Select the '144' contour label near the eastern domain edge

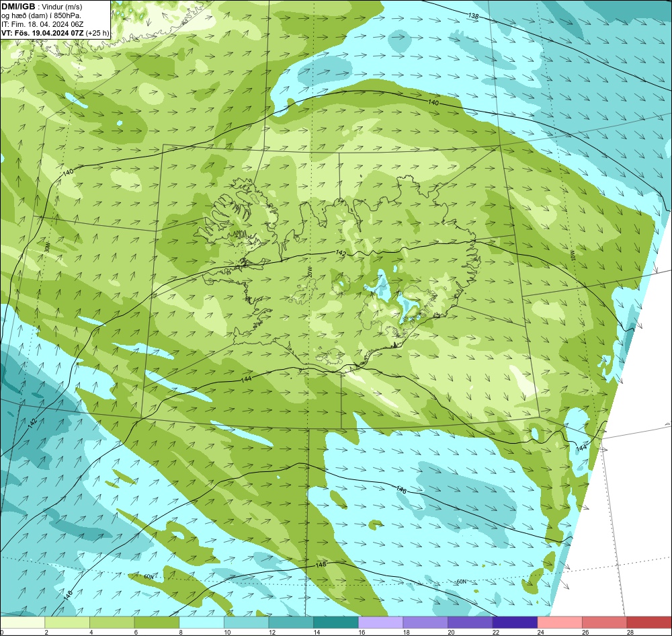[x=581, y=448]
